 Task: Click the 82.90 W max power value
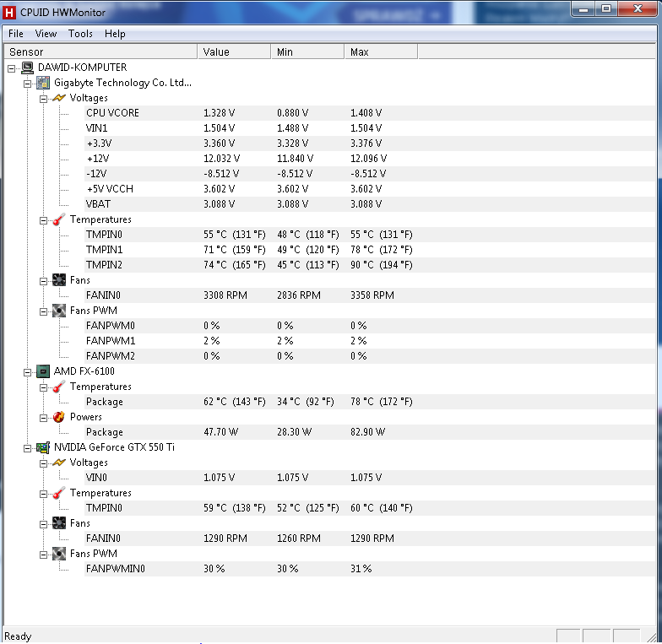[368, 432]
